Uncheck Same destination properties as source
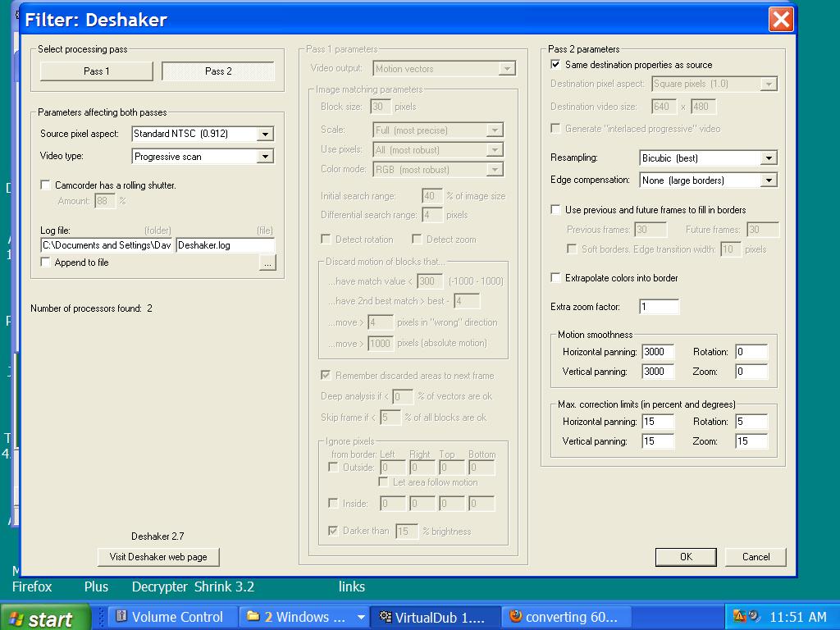Screen dimensions: 840x630 (x=555, y=65)
